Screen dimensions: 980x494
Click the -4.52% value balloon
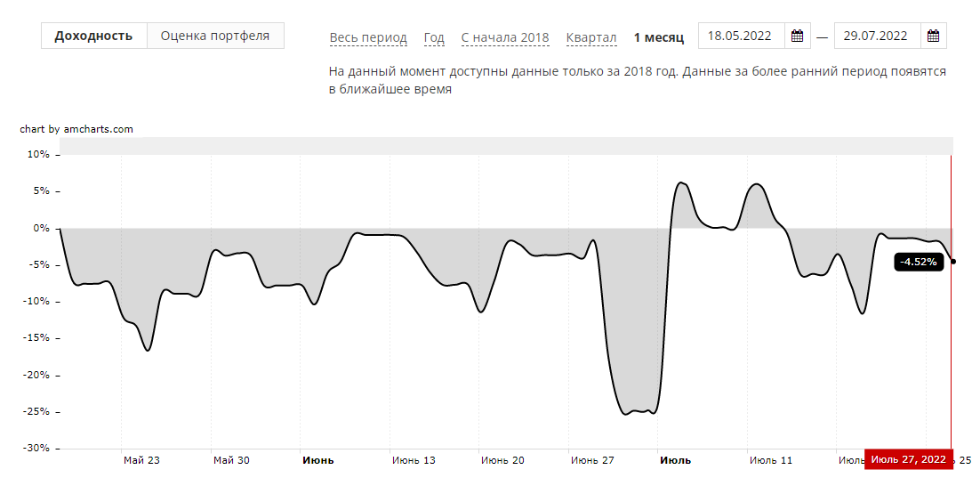click(x=919, y=262)
